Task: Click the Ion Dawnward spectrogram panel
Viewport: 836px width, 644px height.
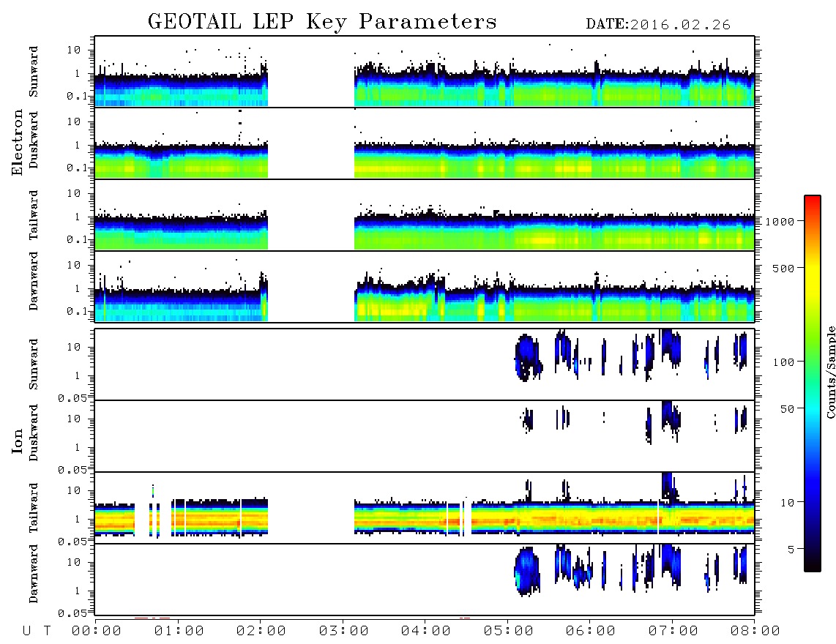Action: [x=425, y=580]
